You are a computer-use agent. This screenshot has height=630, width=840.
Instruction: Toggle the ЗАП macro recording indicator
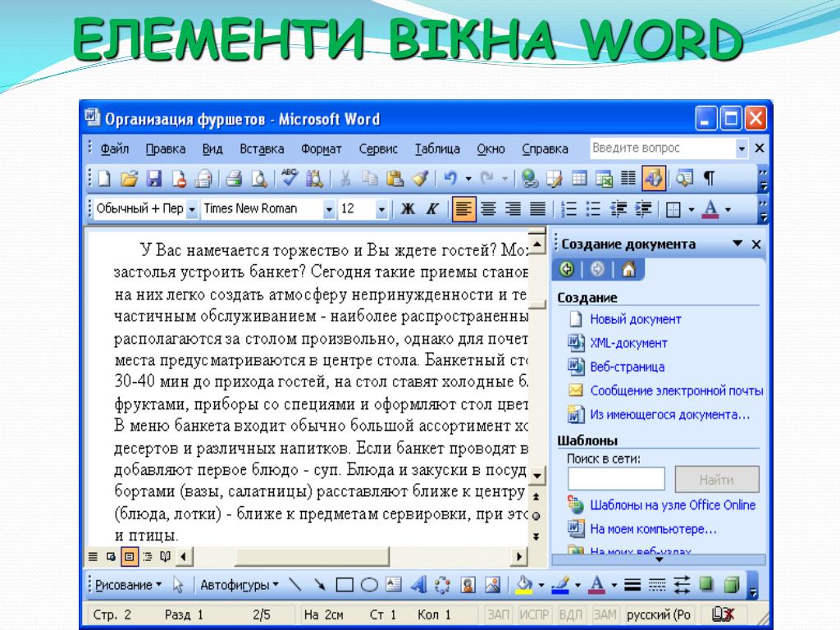pos(498,614)
